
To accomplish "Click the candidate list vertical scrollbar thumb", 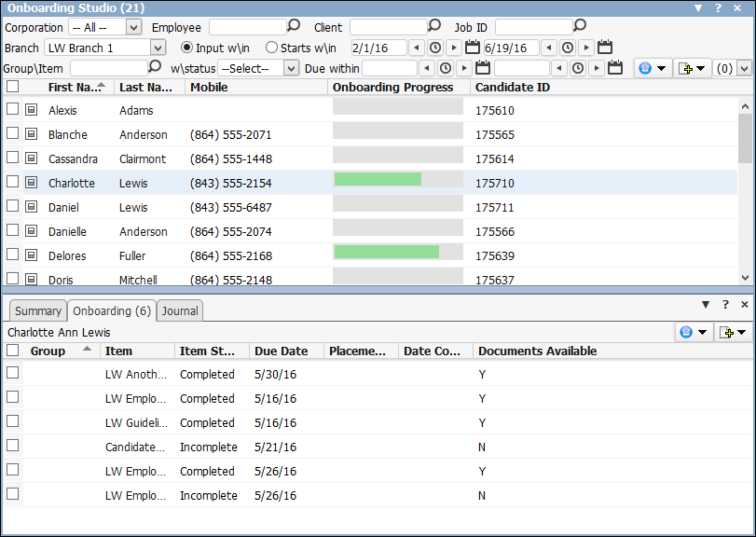I will [745, 138].
